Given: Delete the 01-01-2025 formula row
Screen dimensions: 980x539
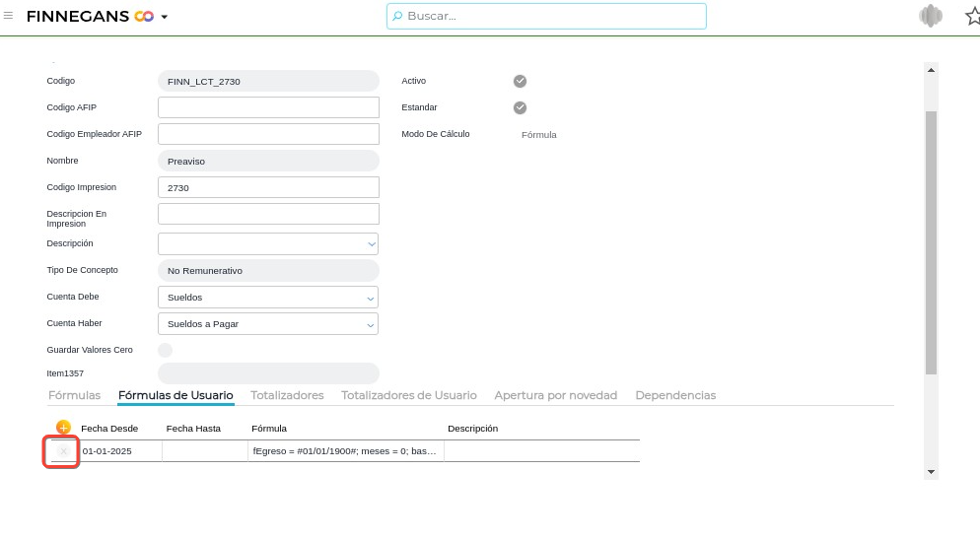Looking at the screenshot, I should [63, 451].
